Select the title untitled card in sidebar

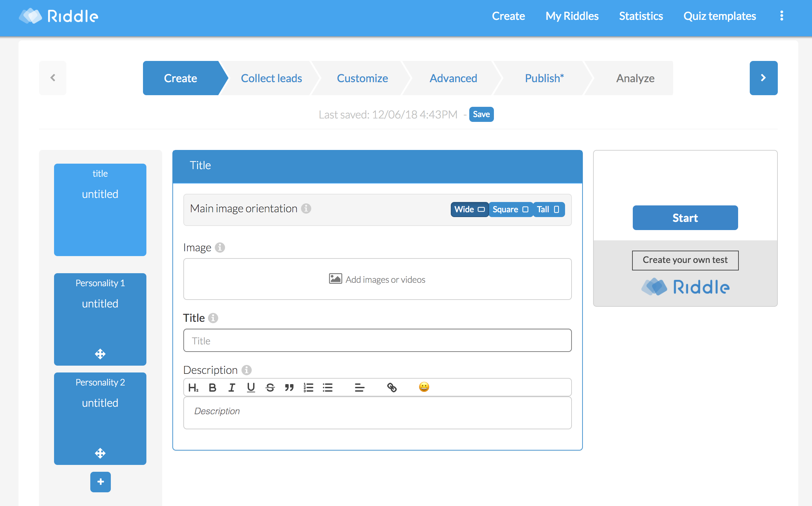click(100, 210)
